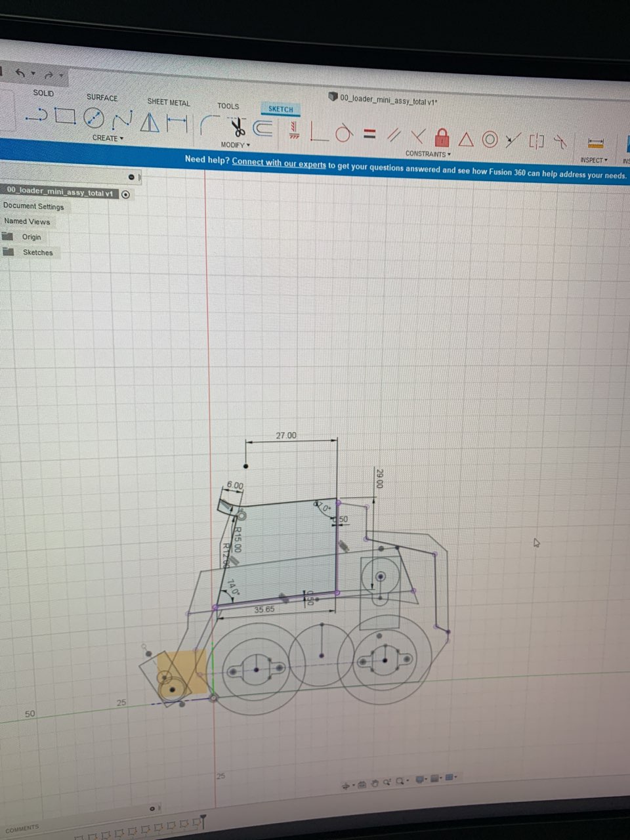The width and height of the screenshot is (630, 840).
Task: Apply the Collinear constraint
Action: point(513,140)
